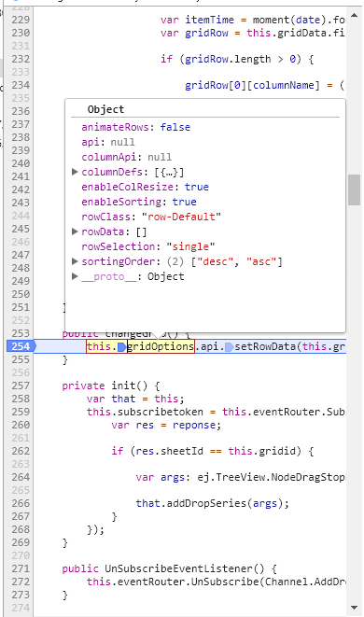
Task: Click the rowSelection "single" value
Action: [190, 246]
